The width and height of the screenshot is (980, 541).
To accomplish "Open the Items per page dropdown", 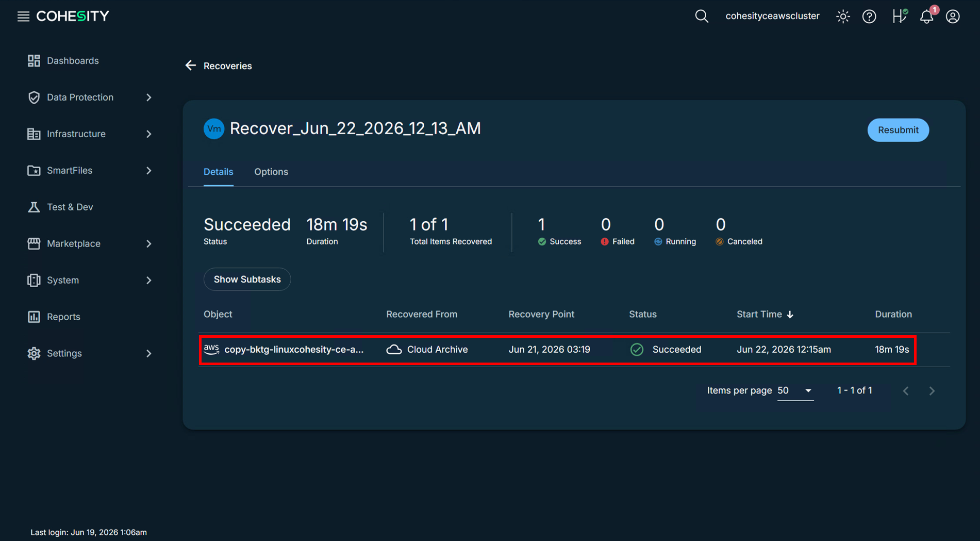I will click(x=795, y=390).
